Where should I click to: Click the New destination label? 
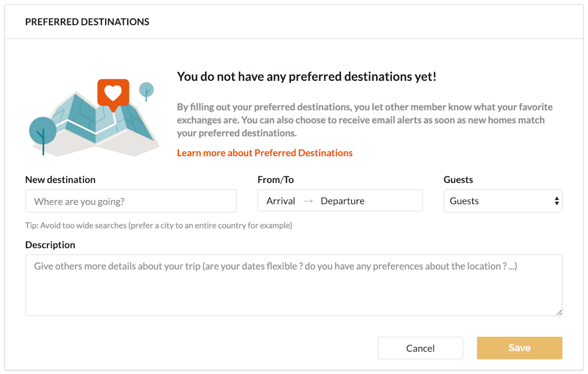point(60,180)
